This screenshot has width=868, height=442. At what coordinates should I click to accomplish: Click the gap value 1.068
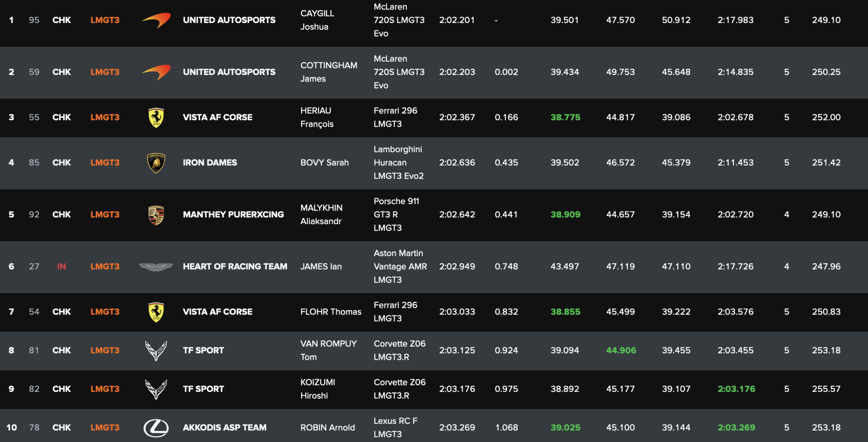[x=506, y=428]
